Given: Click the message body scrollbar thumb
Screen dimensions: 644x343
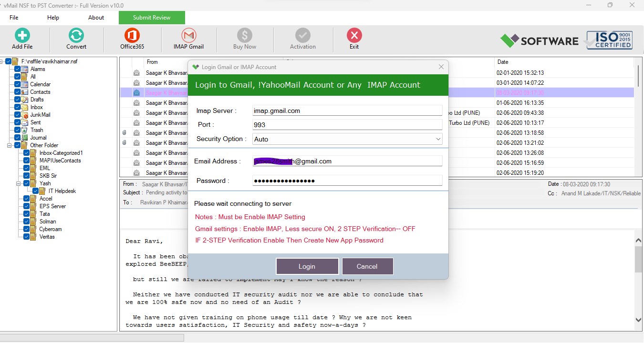Looking at the screenshot, I should (639, 260).
